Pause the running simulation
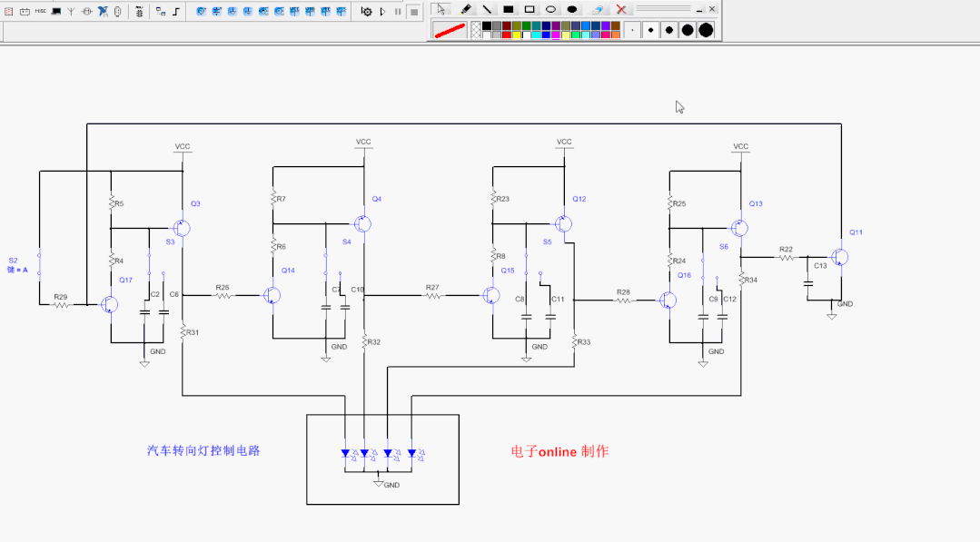The height and width of the screenshot is (542, 980). pos(399,11)
